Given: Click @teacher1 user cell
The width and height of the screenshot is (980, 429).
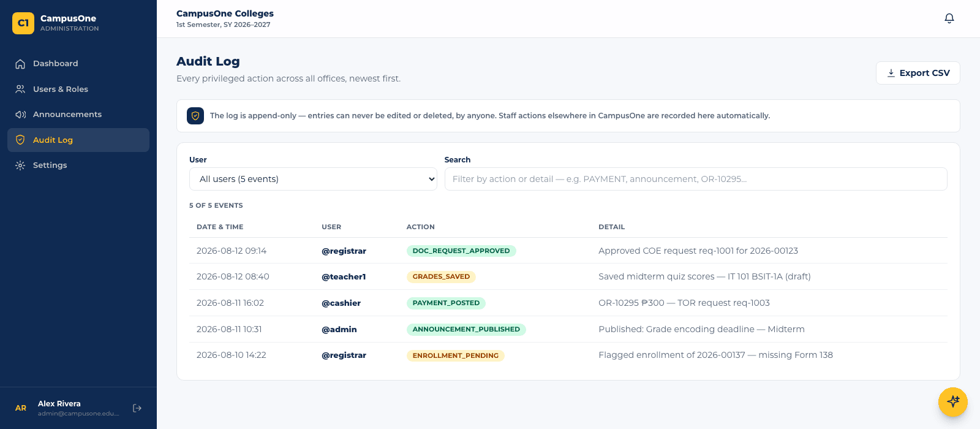Looking at the screenshot, I should [344, 277].
